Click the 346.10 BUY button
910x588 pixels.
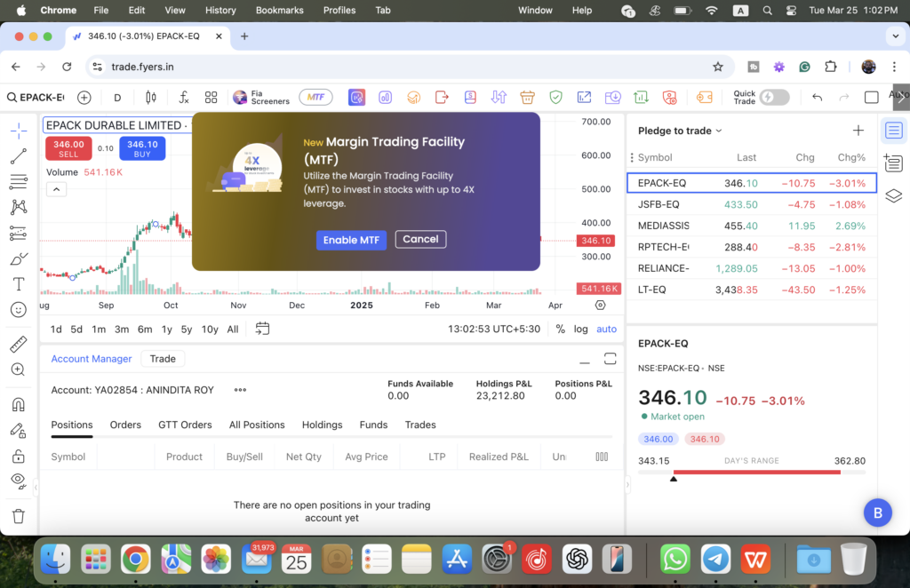pyautogui.click(x=142, y=148)
